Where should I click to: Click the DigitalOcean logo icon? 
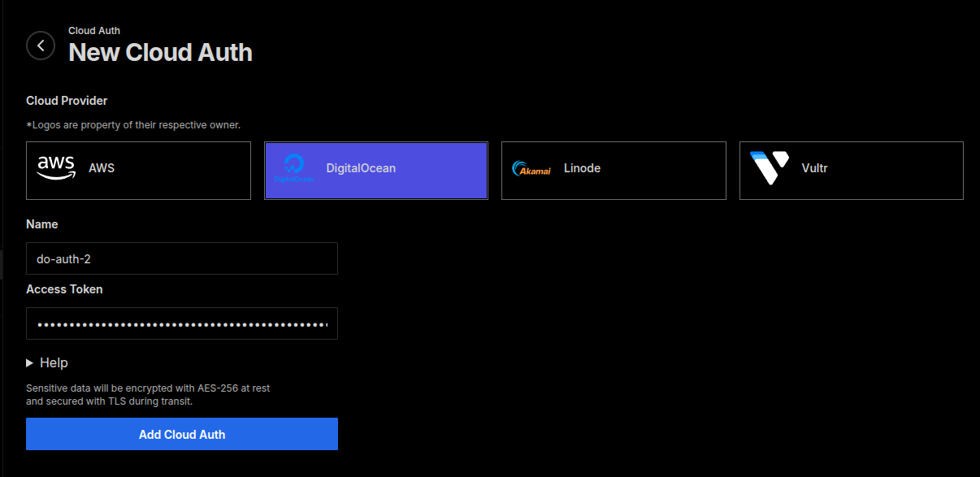coord(294,167)
